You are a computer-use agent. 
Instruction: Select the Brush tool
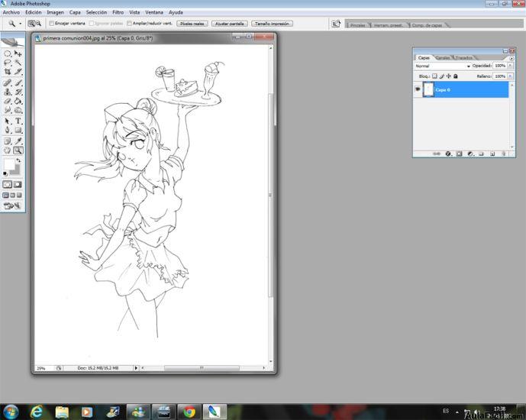(18, 82)
